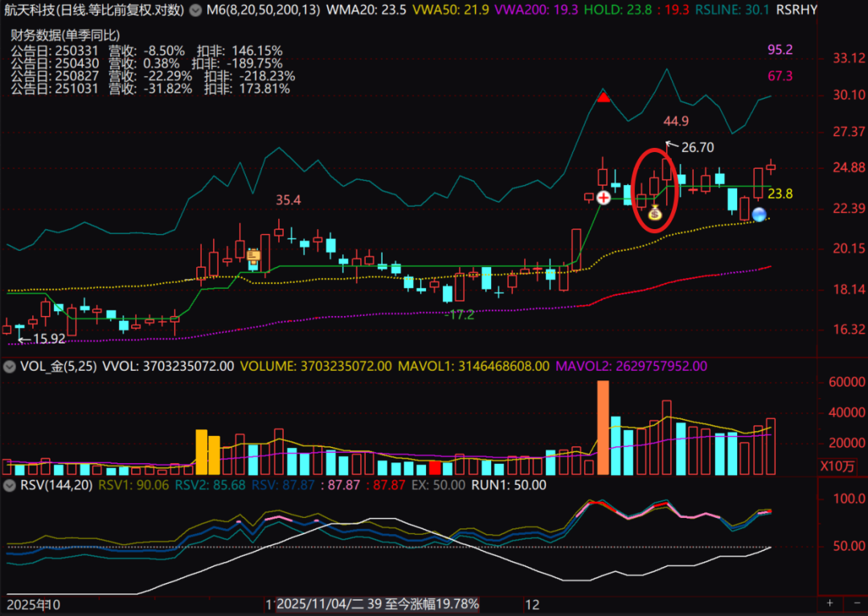Screen dimensions: 868x616
Task: Click the 44.9 percentage label
Action: pyautogui.click(x=676, y=121)
